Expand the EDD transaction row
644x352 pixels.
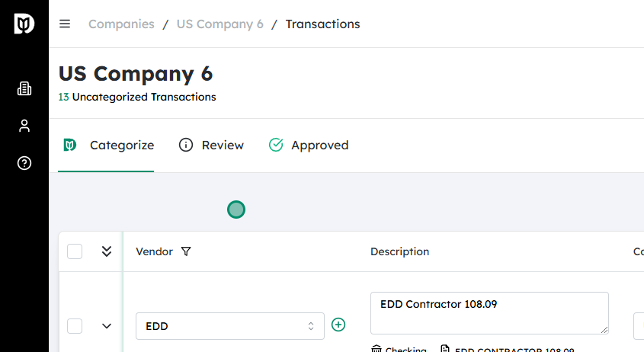coord(107,326)
